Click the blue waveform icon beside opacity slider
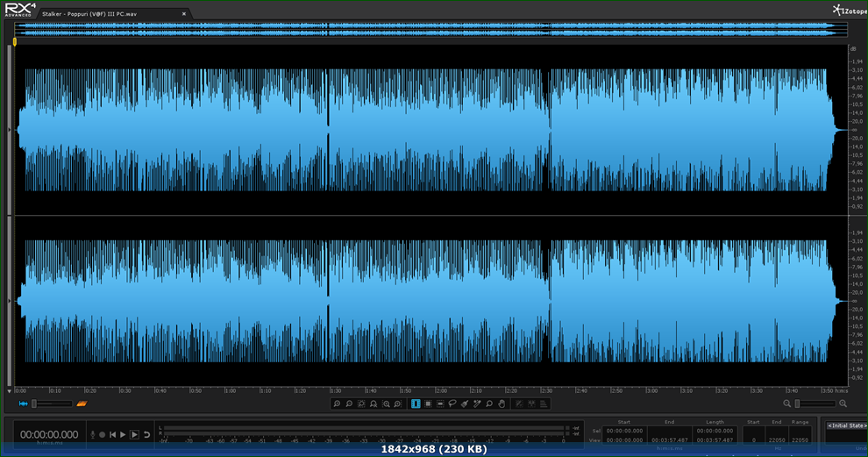Image resolution: width=868 pixels, height=457 pixels. (x=24, y=403)
